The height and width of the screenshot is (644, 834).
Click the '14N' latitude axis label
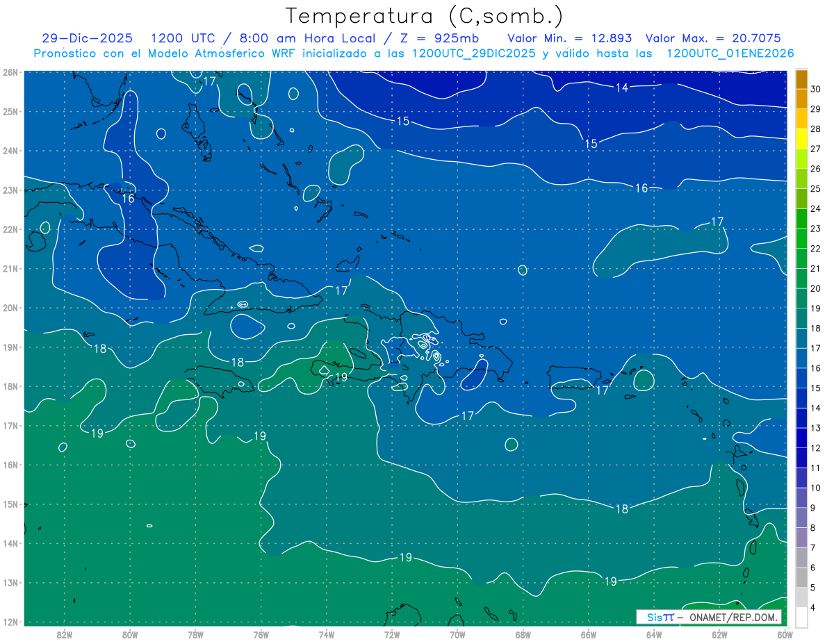tap(10, 543)
